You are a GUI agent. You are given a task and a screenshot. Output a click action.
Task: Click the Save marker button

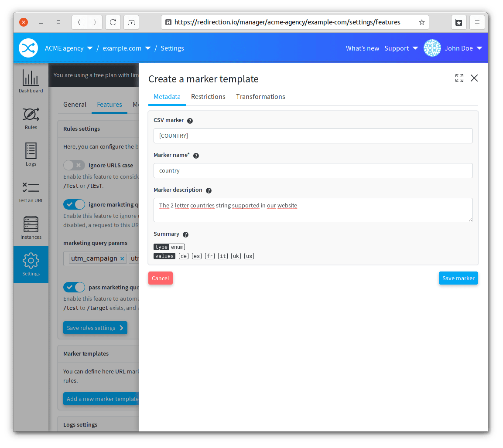(458, 278)
